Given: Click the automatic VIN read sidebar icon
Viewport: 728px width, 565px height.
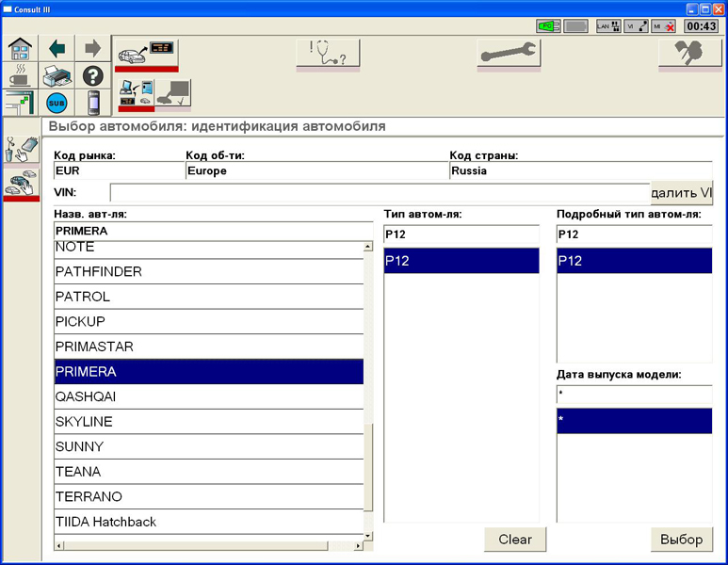Looking at the screenshot, I should coord(22,151).
